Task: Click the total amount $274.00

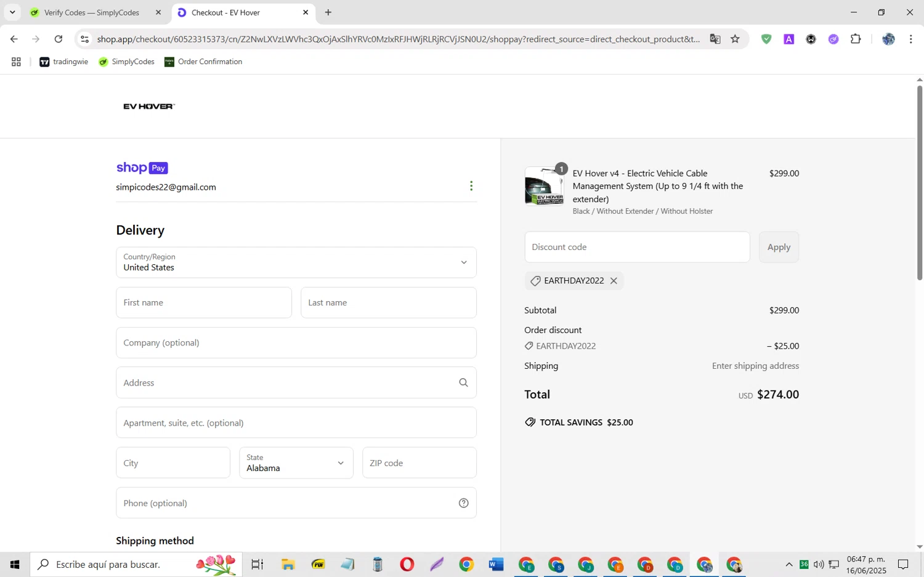Action: [x=778, y=395]
